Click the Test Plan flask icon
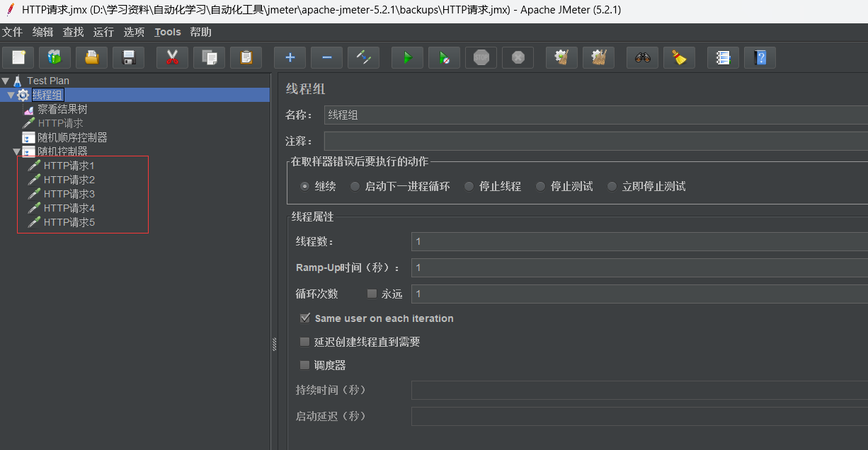 click(18, 81)
